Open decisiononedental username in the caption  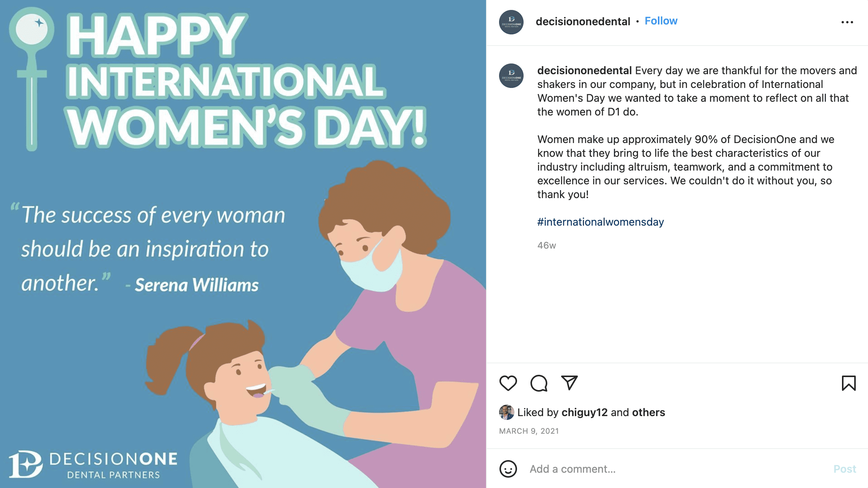click(x=584, y=71)
